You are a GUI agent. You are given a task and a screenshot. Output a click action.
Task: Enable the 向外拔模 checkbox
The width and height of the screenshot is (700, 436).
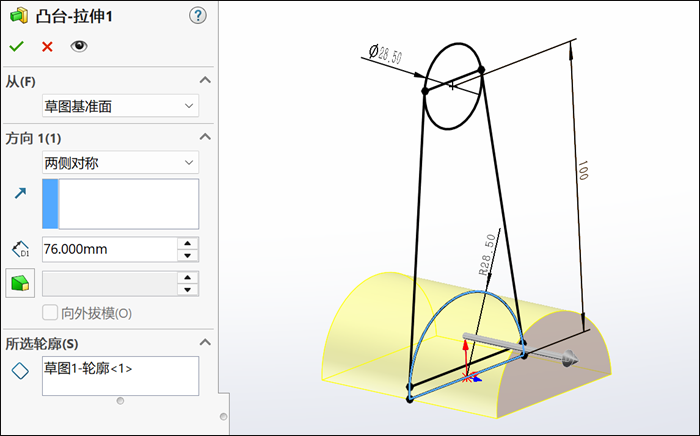tap(51, 313)
